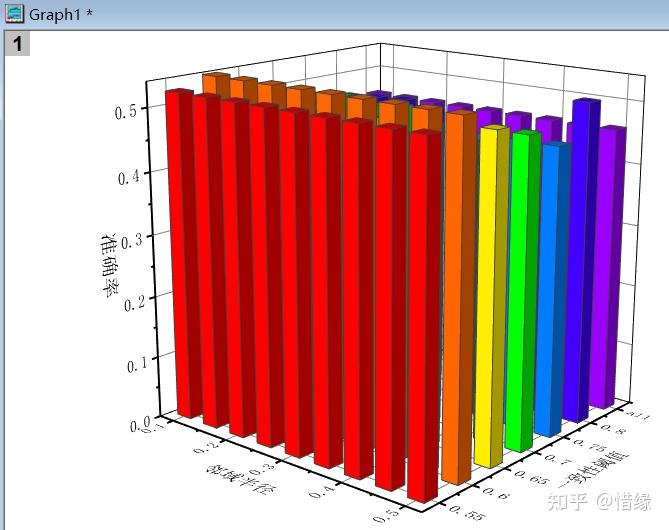669x530 pixels.
Task: Select the Z axis title 准确率
Action: [110, 265]
